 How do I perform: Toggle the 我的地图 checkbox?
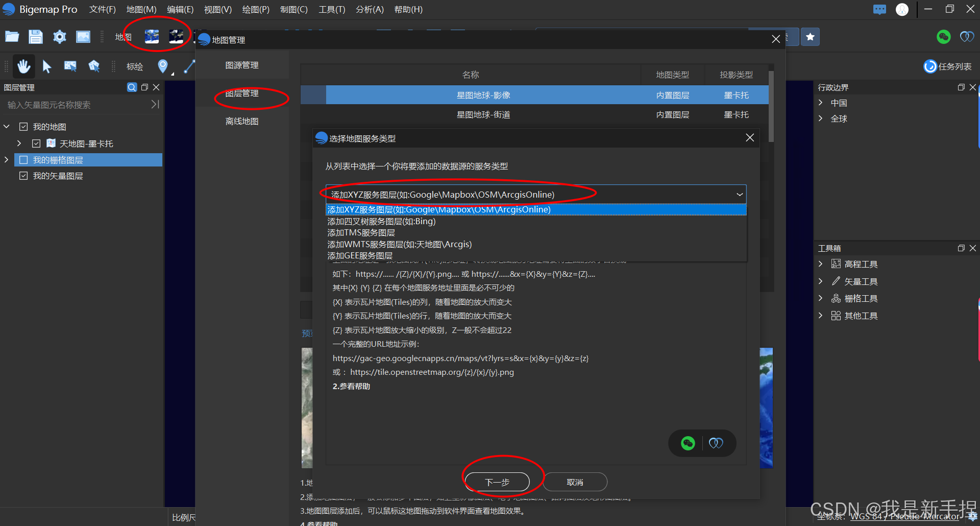click(23, 127)
